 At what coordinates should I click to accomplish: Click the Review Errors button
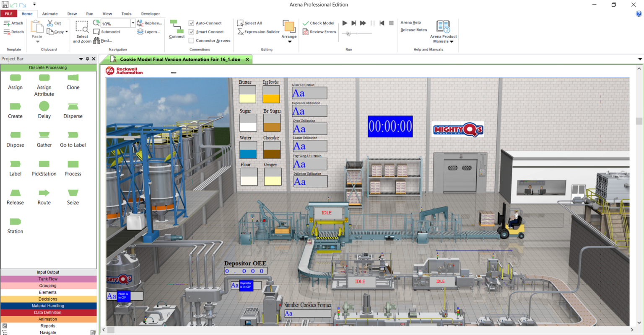tap(319, 31)
